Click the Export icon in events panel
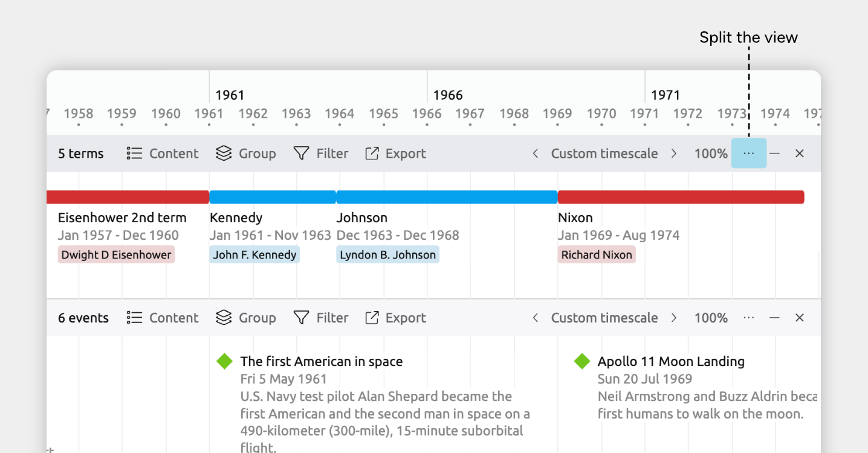The height and width of the screenshot is (453, 868). click(x=372, y=318)
